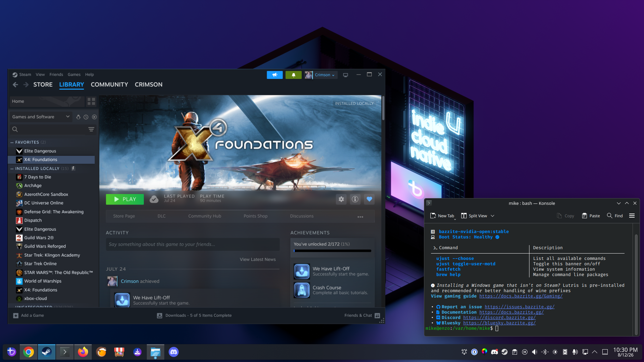Open Crash Course achievement icon
This screenshot has height=362, width=644.
[x=302, y=290]
